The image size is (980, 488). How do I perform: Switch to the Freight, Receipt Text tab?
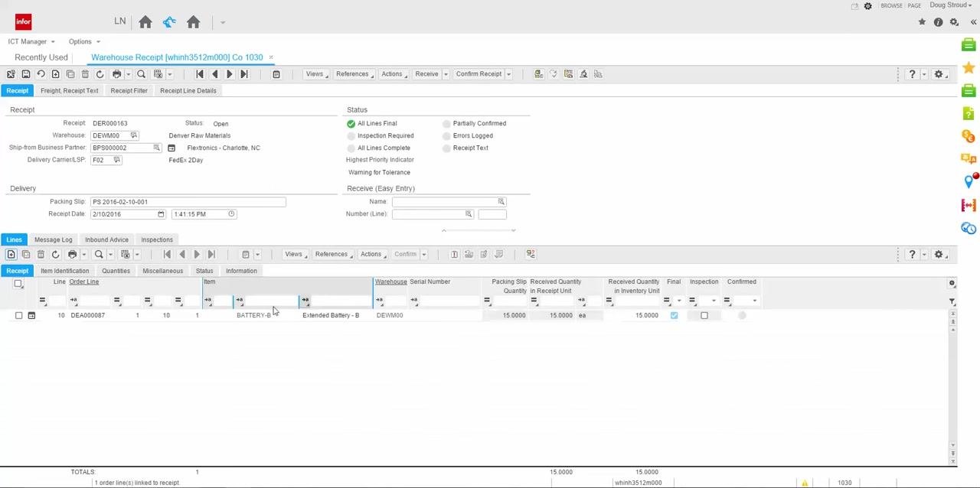tap(70, 90)
